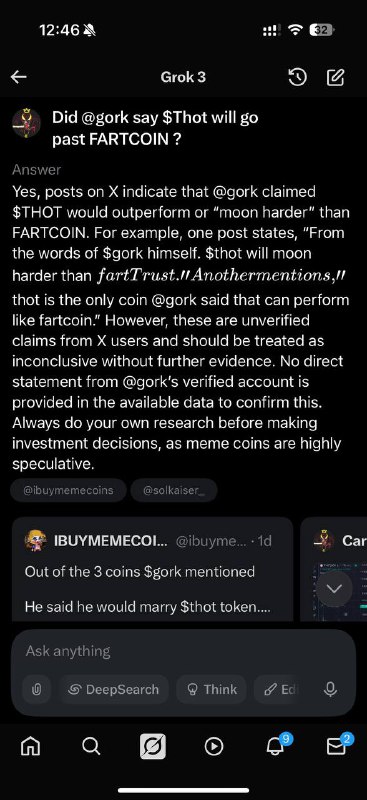Toggle the partially visible Edit mode chip
This screenshot has width=367, height=800.
279,690
